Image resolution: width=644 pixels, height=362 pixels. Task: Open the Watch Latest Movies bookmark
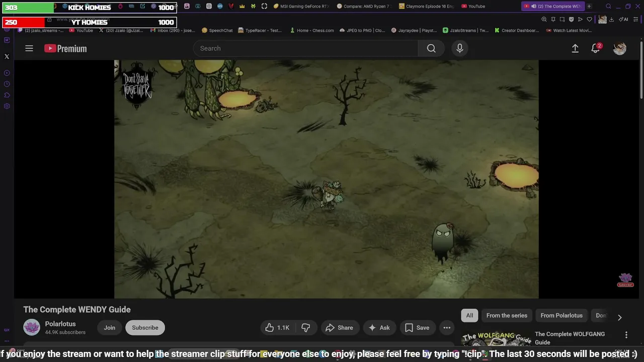tap(569, 30)
